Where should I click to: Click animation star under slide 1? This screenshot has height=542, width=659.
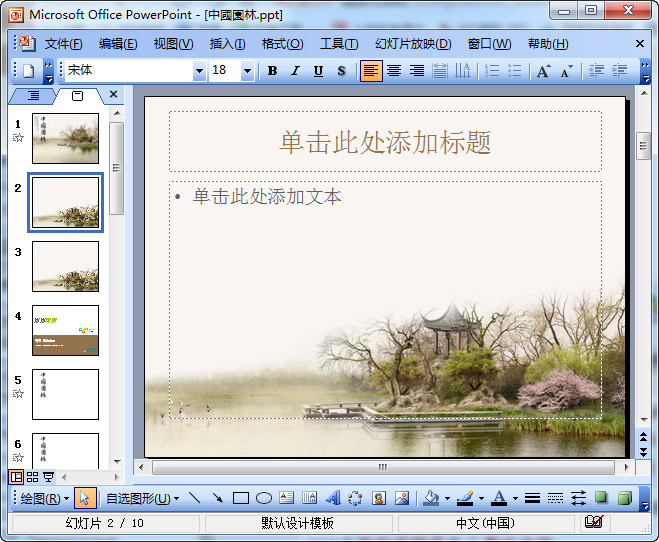point(18,137)
